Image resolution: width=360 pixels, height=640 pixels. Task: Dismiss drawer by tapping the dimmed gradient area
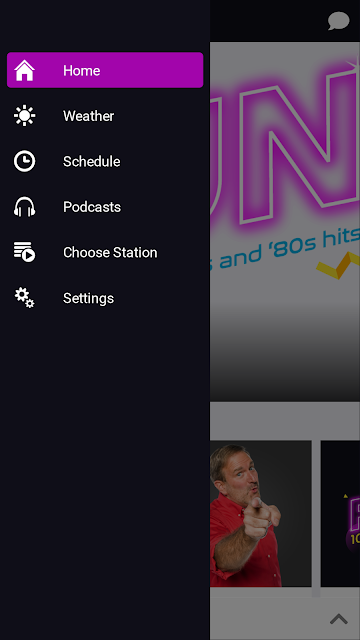(285, 351)
